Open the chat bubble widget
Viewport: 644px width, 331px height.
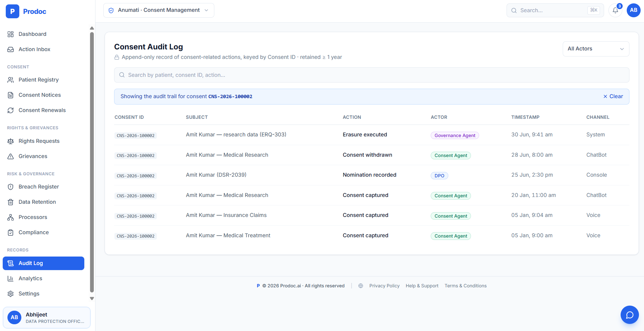(629, 315)
